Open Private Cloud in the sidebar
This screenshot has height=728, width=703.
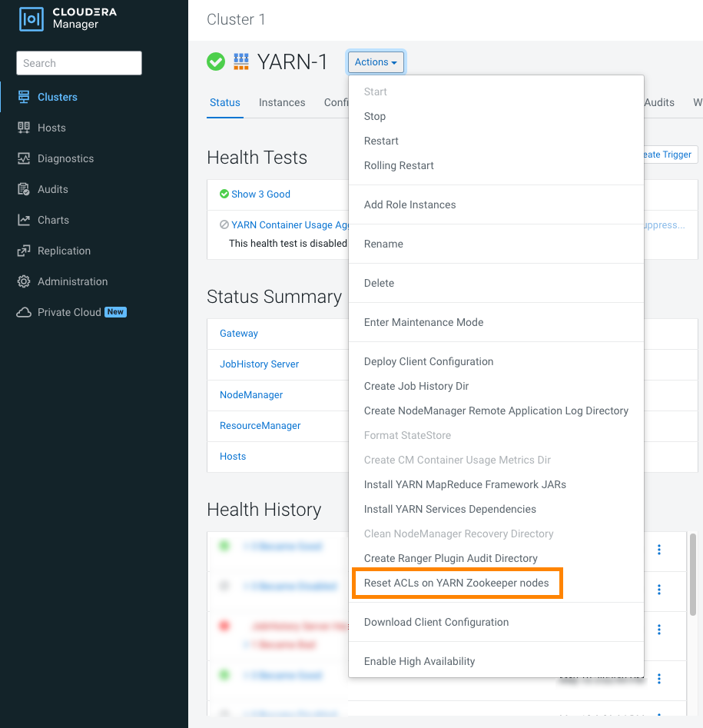point(69,312)
